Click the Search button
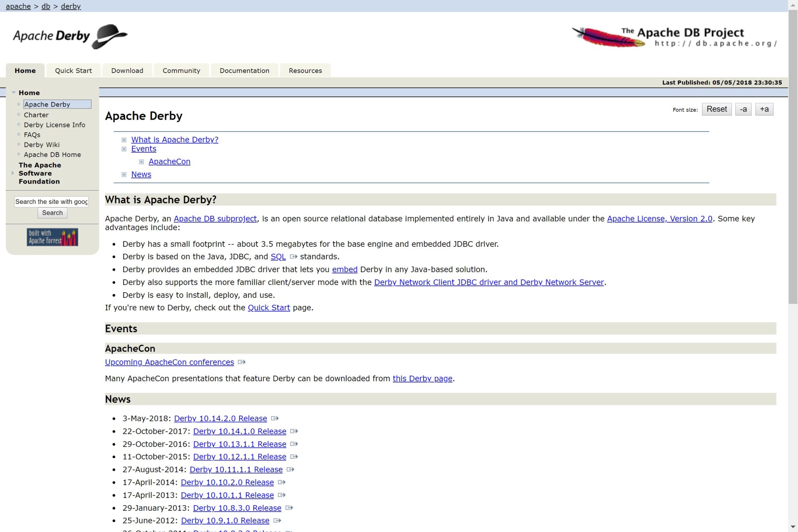 click(x=52, y=213)
